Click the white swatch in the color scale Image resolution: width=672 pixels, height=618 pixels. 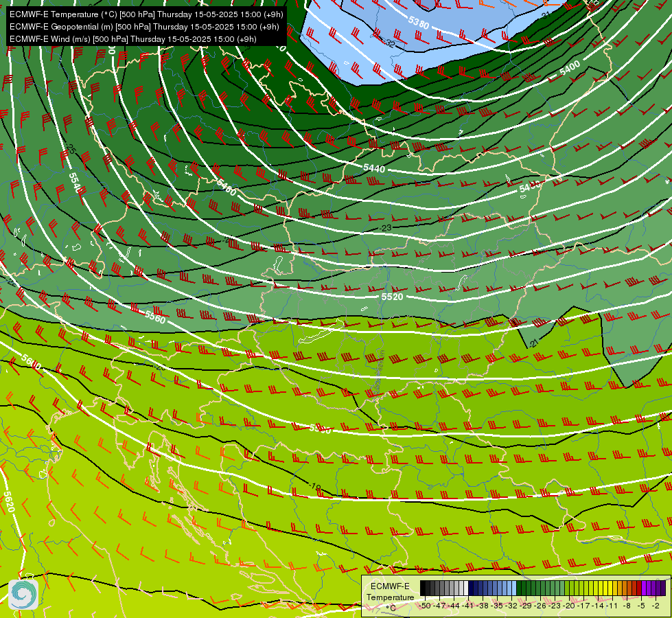pyautogui.click(x=466, y=588)
